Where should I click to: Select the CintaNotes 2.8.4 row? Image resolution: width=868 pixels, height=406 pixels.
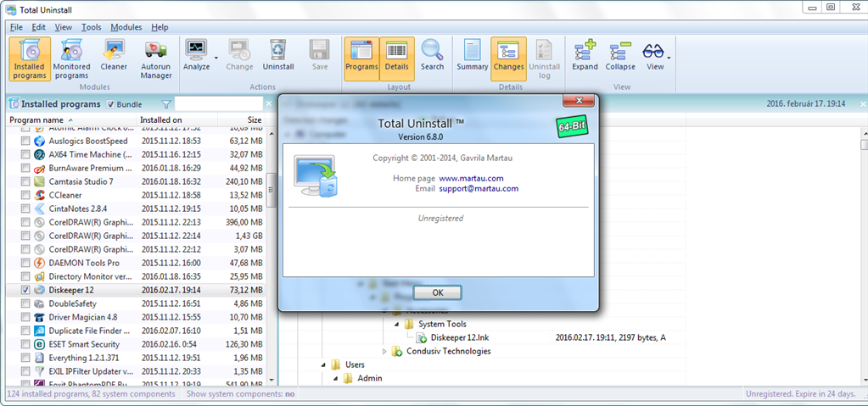[x=136, y=209]
